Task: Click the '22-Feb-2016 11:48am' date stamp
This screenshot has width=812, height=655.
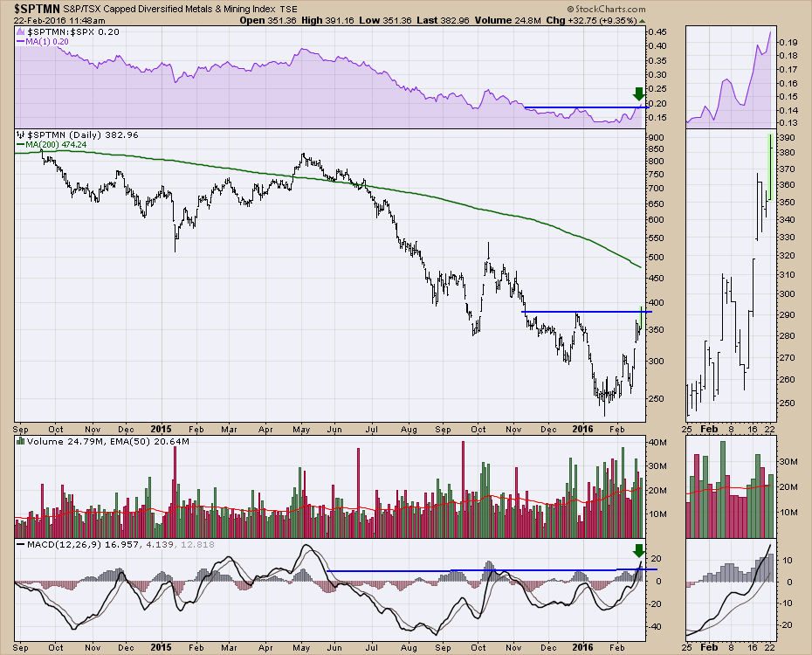Action: [x=60, y=21]
